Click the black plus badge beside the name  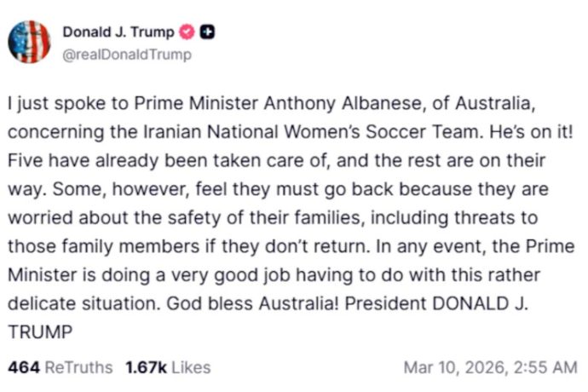point(207,32)
